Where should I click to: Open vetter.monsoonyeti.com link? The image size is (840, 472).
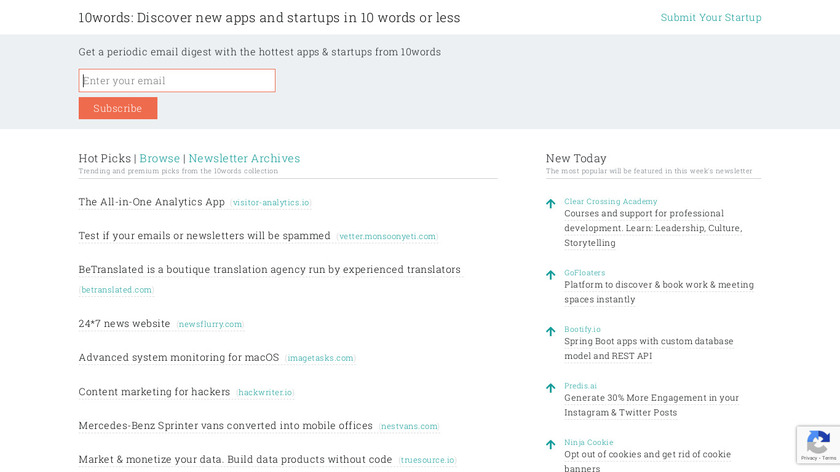point(387,236)
